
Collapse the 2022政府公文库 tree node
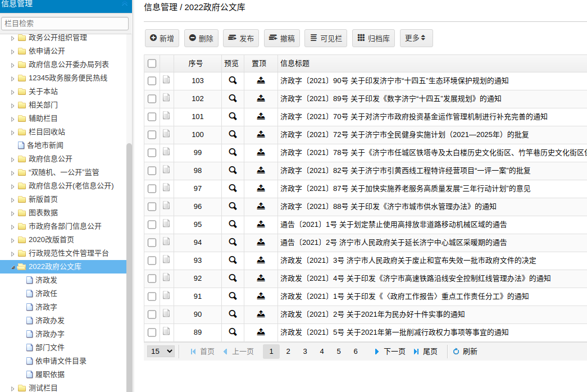point(13,267)
